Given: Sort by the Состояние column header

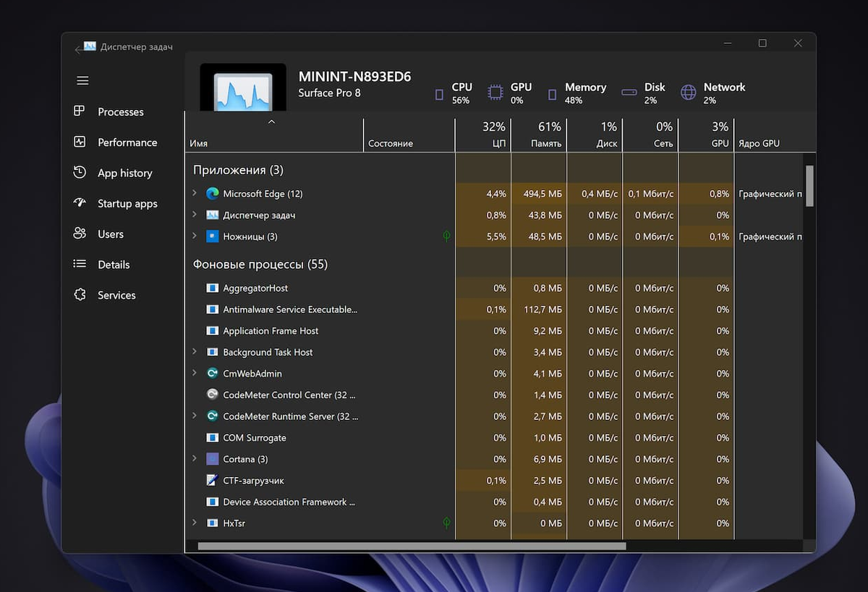Looking at the screenshot, I should [x=409, y=135].
